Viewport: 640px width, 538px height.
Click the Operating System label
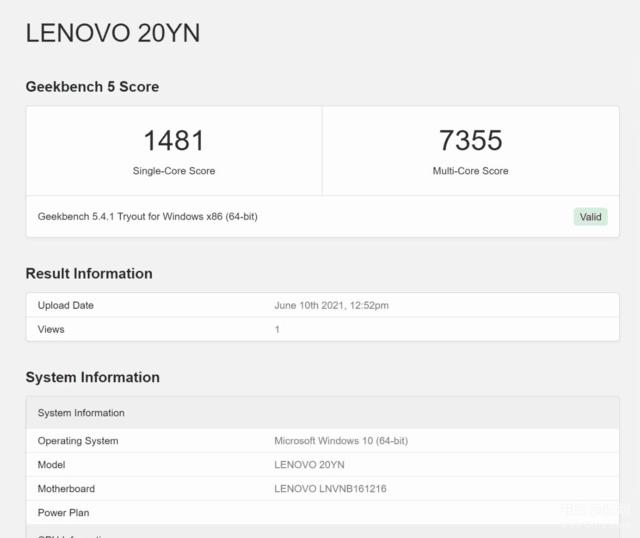tap(78, 441)
